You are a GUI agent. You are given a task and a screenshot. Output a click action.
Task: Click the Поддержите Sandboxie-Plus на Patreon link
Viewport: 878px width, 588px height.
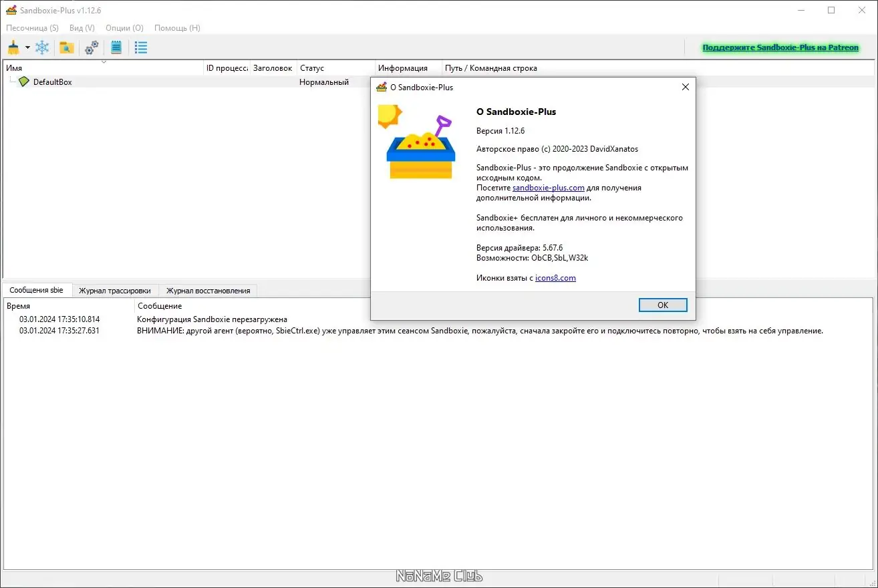[x=780, y=47]
